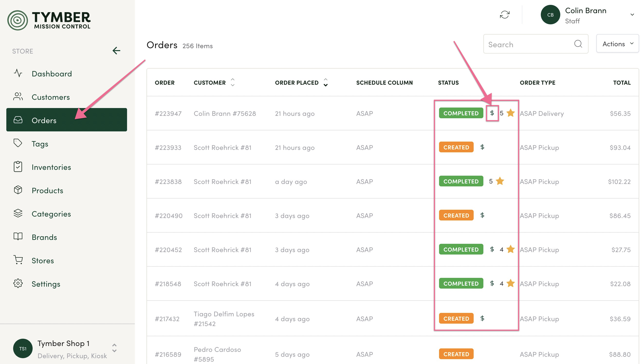Open the Tymber Shop 1 store switcher

coord(114,348)
